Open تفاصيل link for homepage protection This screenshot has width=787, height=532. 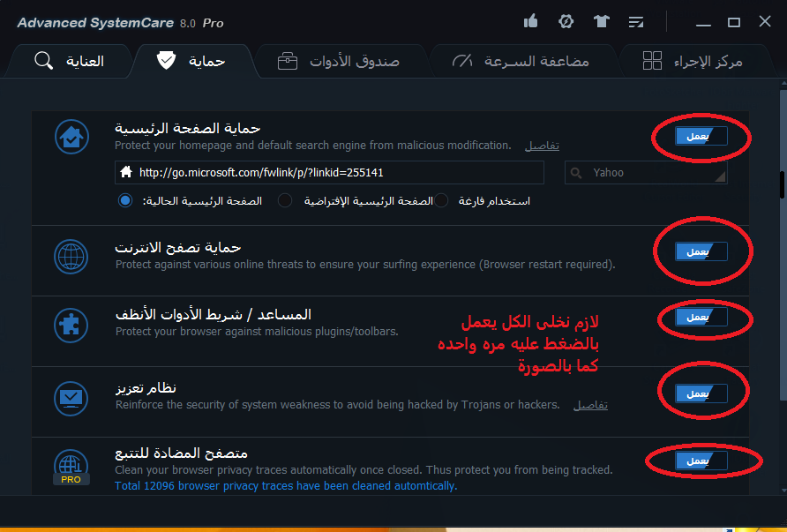tap(542, 146)
